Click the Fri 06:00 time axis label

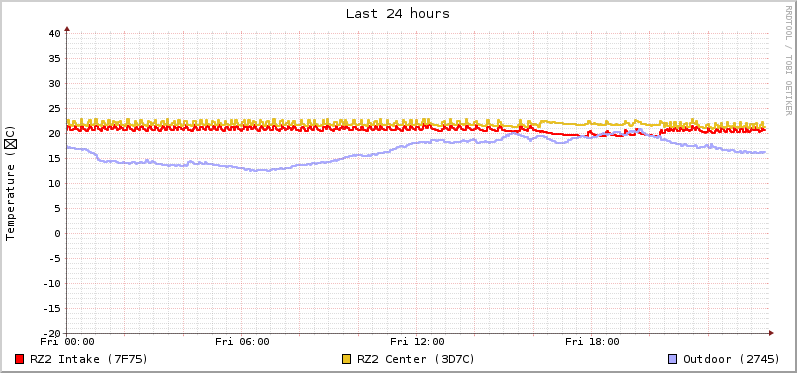242,342
